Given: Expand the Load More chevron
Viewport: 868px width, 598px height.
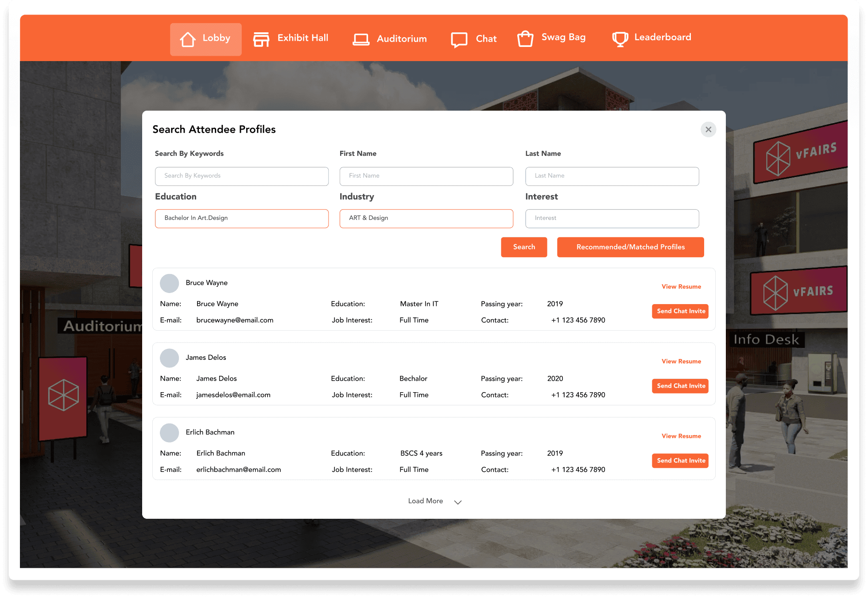Looking at the screenshot, I should (458, 502).
